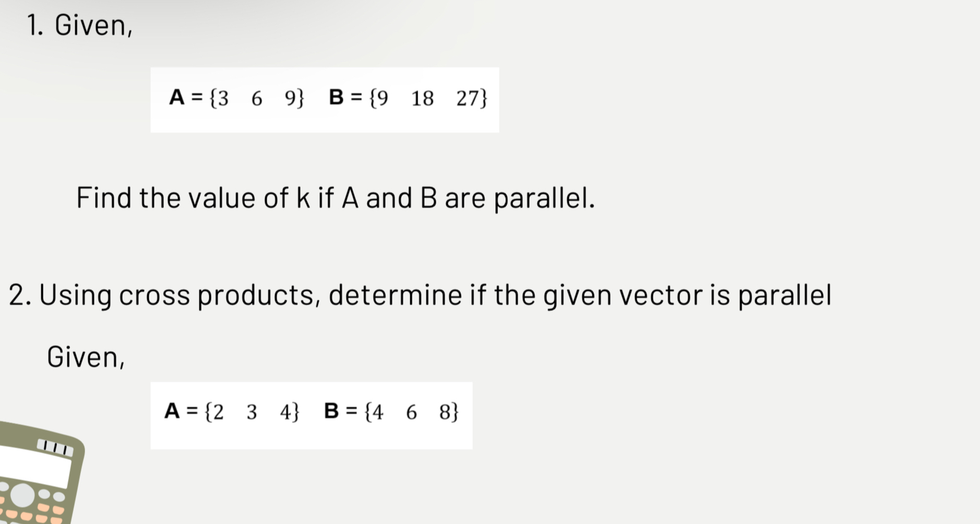Click the second 'Given,' under problem 2
This screenshot has height=524, width=980.
pyautogui.click(x=86, y=358)
